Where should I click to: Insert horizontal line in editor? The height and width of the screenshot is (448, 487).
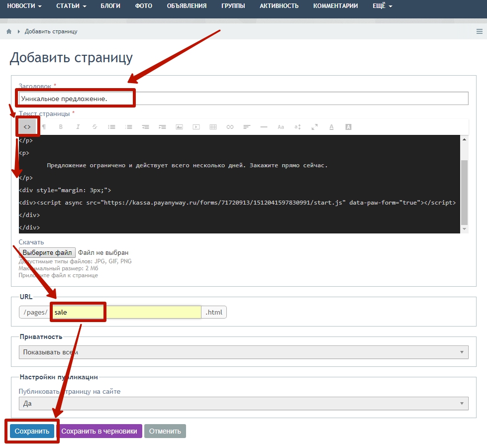(264, 127)
